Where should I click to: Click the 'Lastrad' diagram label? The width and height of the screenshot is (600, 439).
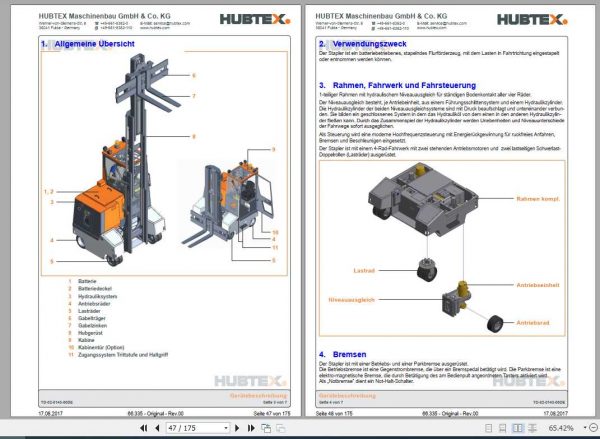364,271
